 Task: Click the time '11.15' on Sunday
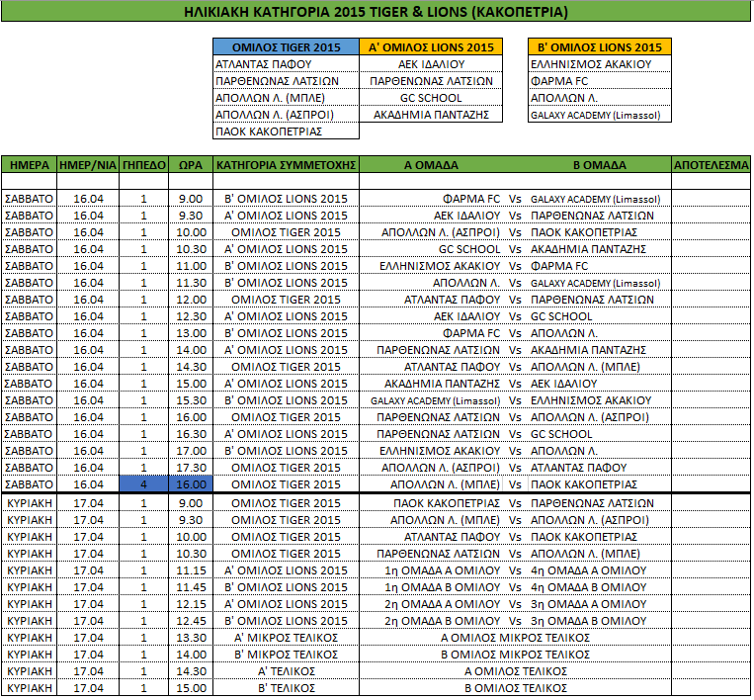coord(191,570)
